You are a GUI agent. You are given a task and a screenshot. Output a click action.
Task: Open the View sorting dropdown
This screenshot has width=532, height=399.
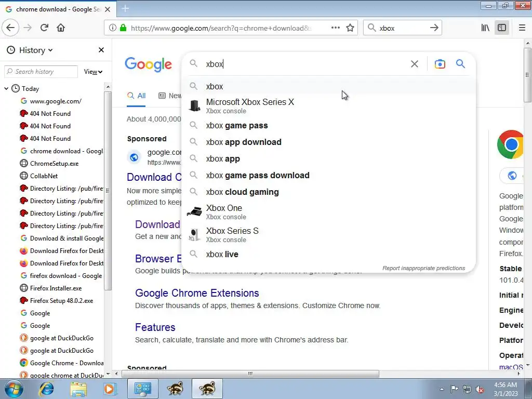click(x=93, y=72)
